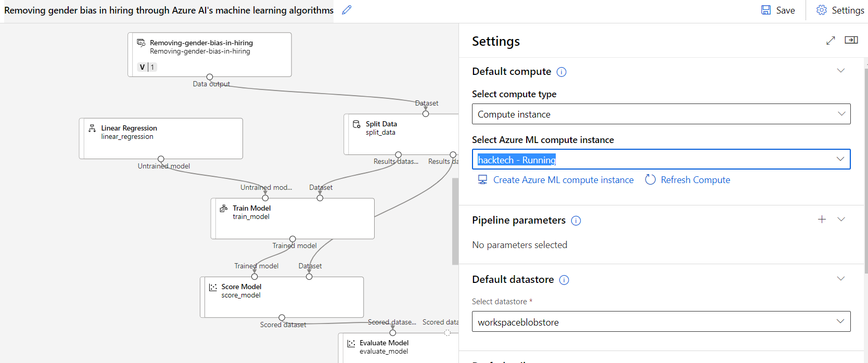This screenshot has height=363, width=868.
Task: Collapse the Default compute section
Action: click(x=841, y=71)
